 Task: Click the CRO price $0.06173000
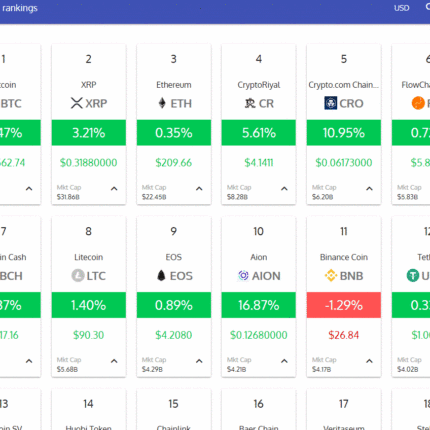pyautogui.click(x=344, y=163)
